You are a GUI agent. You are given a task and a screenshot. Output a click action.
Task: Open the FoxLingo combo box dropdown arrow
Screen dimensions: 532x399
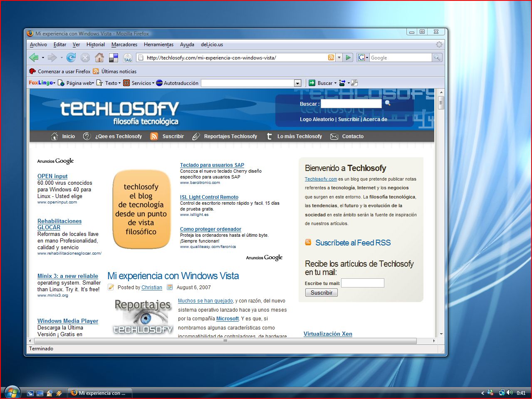coord(297,83)
